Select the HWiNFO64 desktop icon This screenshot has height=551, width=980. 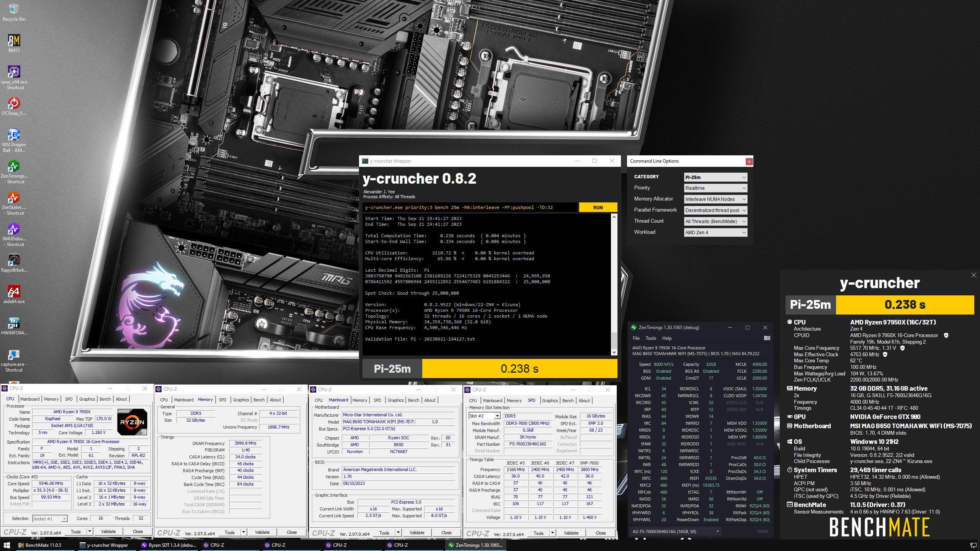click(14, 326)
